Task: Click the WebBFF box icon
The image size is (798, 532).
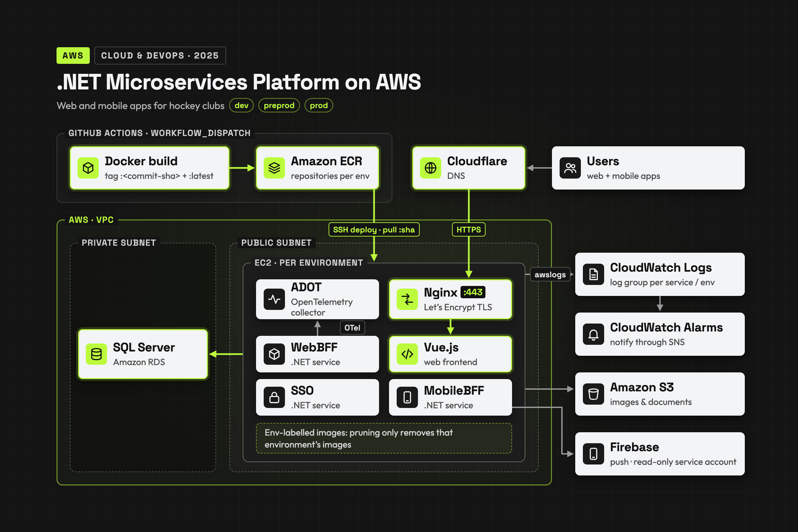Action: (274, 354)
